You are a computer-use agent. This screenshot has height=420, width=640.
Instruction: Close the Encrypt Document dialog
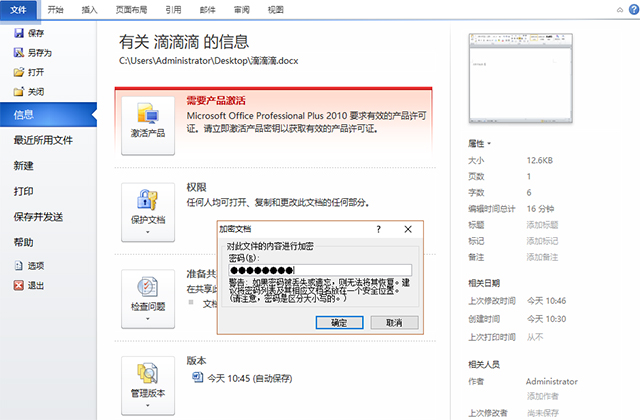pyautogui.click(x=408, y=229)
